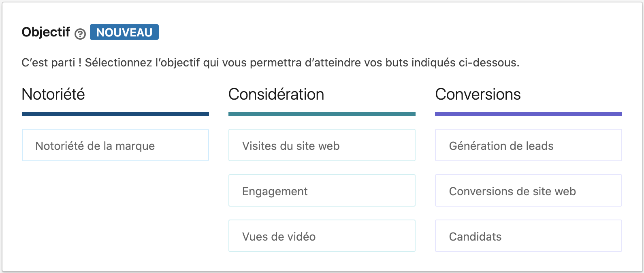Click the teal bar under Considération
The height and width of the screenshot is (273, 644).
pyautogui.click(x=322, y=114)
